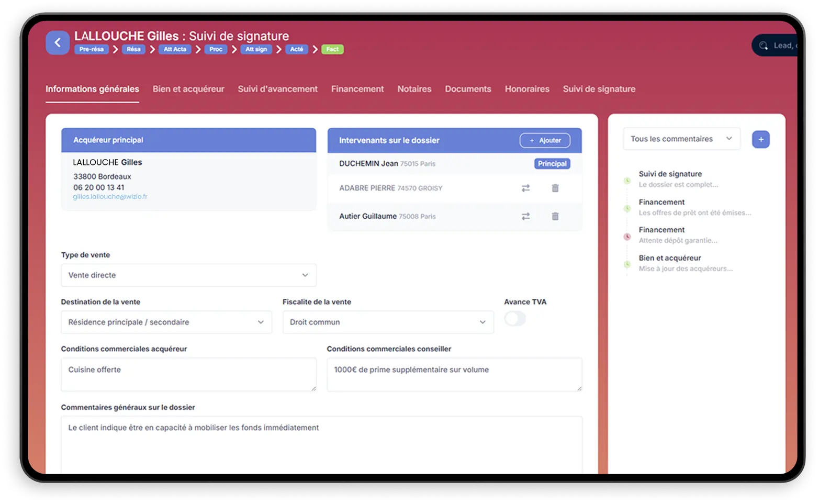Open the Destination de la vente dropdown
The width and height of the screenshot is (819, 504).
(x=166, y=322)
